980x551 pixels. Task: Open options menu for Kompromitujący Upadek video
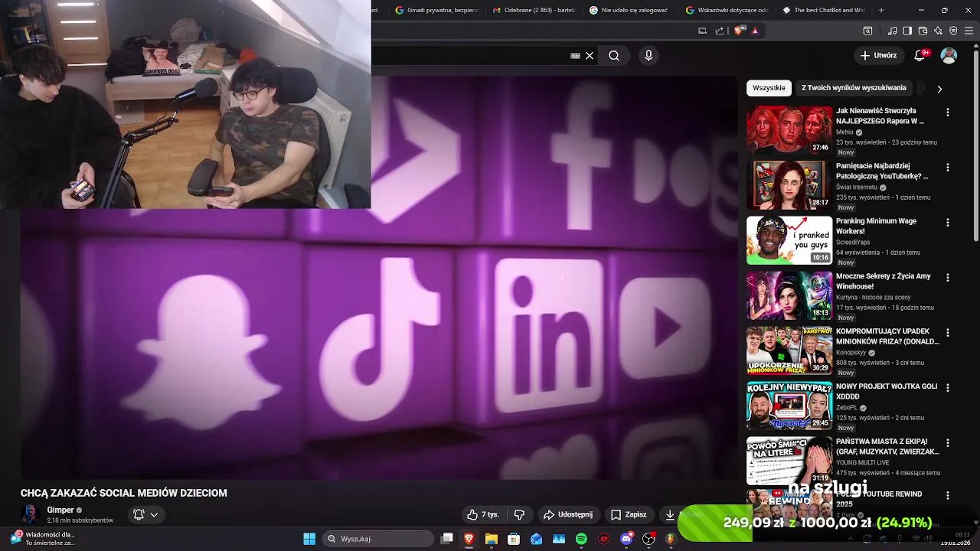pos(948,332)
